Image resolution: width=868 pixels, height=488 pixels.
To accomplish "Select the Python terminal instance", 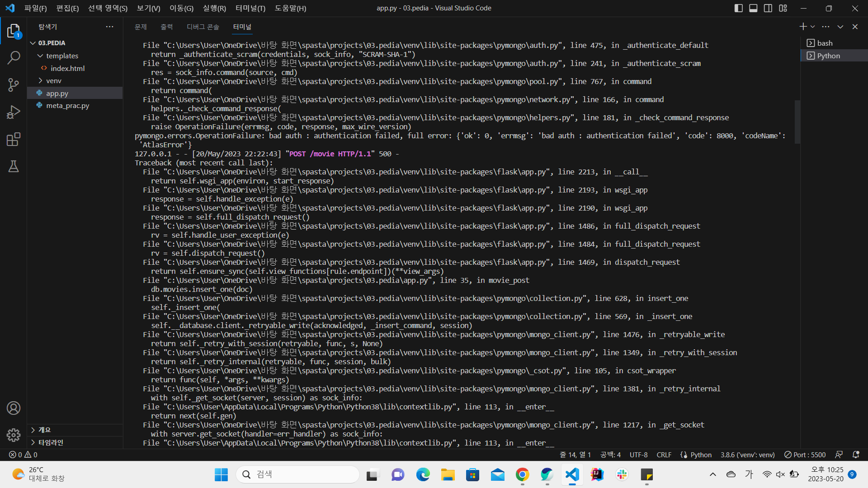I will tap(834, 56).
